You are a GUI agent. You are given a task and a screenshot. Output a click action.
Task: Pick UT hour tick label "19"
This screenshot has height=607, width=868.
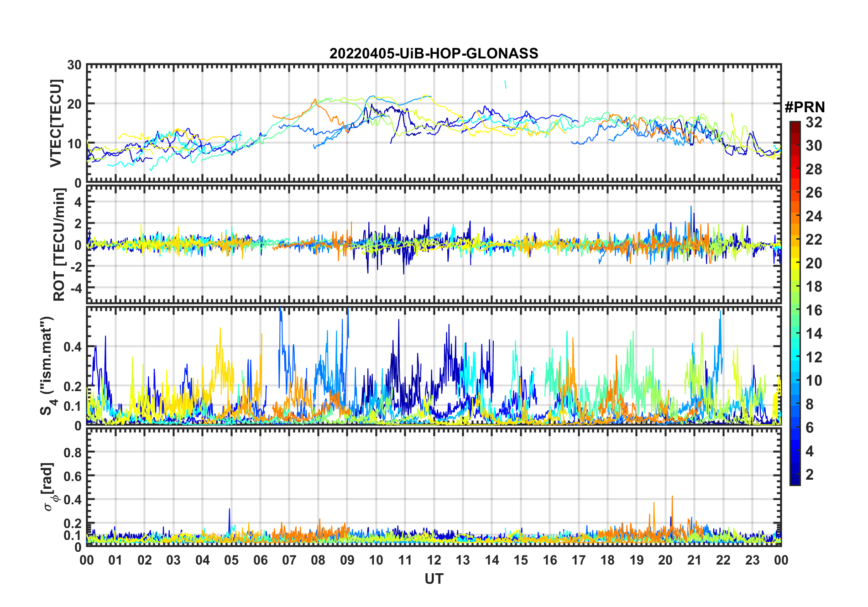click(637, 560)
